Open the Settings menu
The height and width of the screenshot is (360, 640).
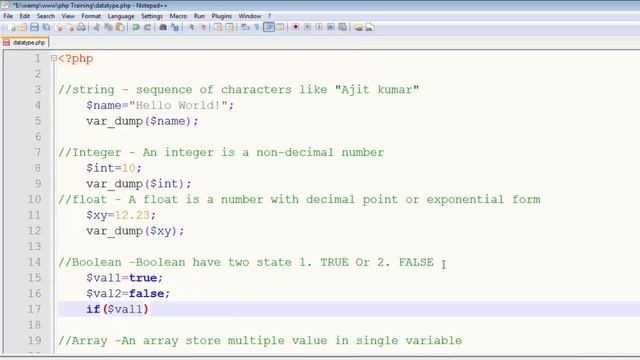point(152,16)
